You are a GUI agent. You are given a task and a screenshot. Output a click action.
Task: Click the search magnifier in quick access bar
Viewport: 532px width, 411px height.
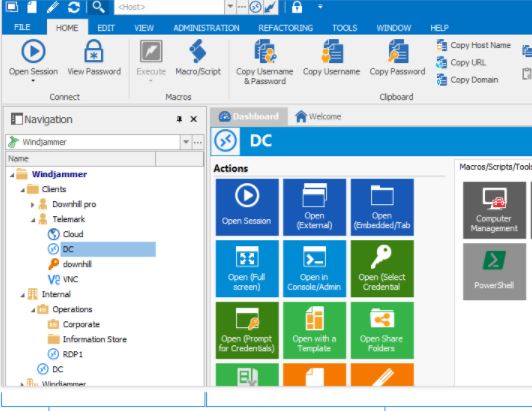[98, 7]
